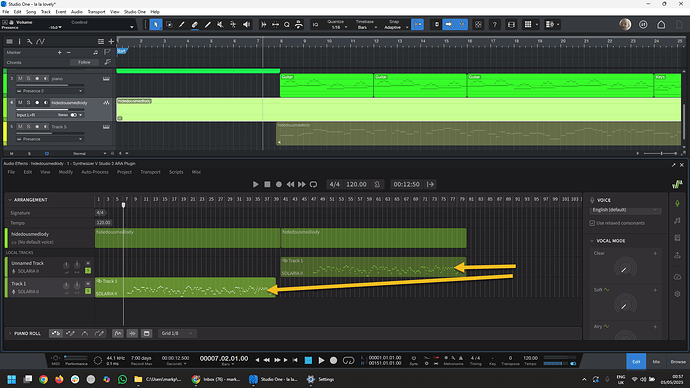The image size is (690, 388).
Task: Select the Mute tool in toolbar
Action: [220, 25]
